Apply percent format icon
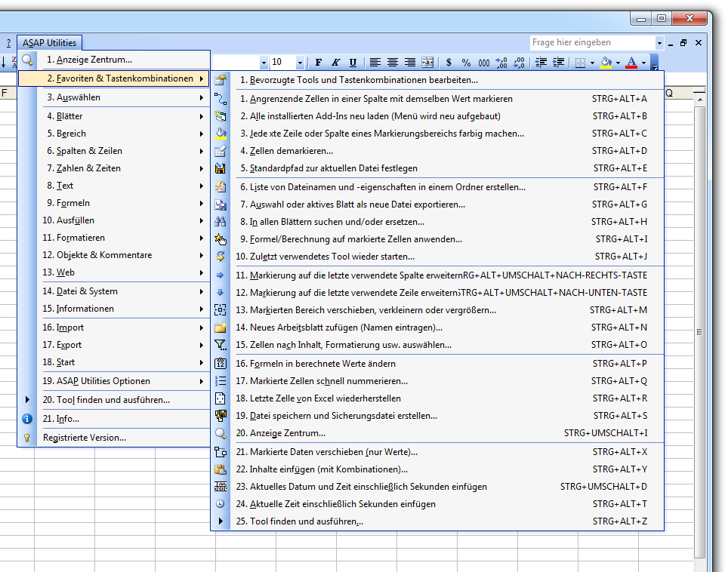The height and width of the screenshot is (572, 728). point(466,62)
